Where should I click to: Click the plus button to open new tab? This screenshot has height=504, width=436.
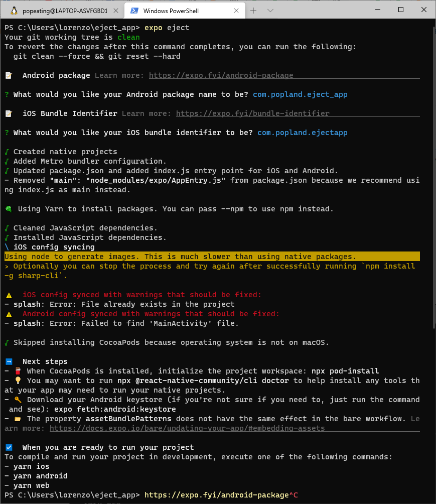click(253, 10)
